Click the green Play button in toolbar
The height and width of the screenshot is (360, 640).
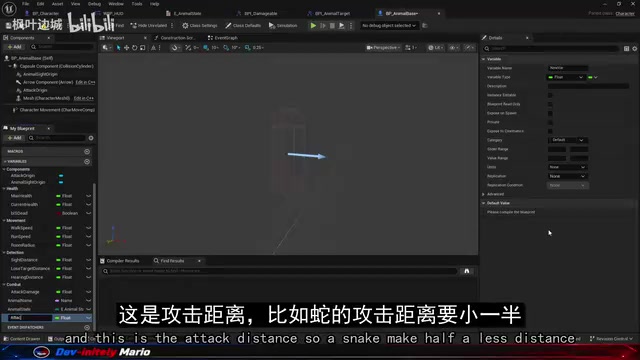point(313,25)
